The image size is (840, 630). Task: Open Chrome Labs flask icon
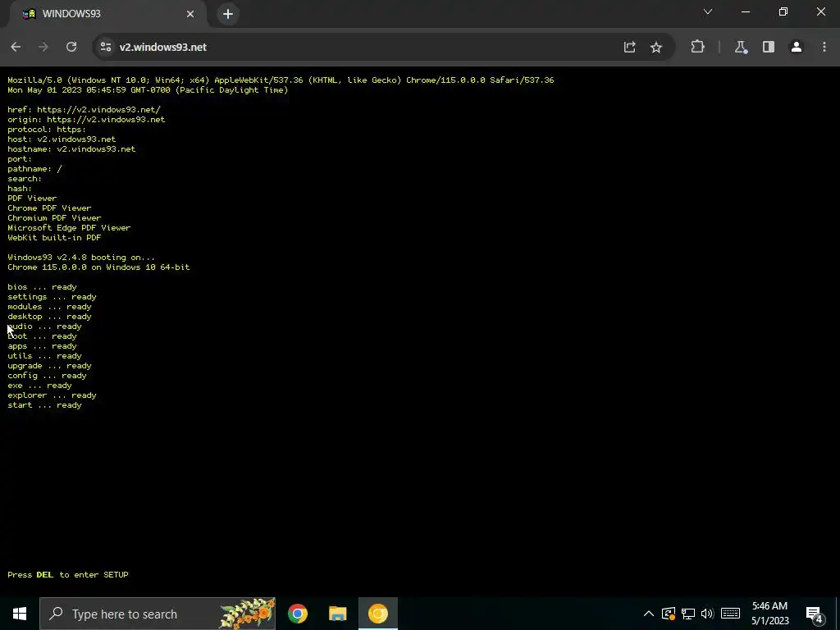(741, 47)
